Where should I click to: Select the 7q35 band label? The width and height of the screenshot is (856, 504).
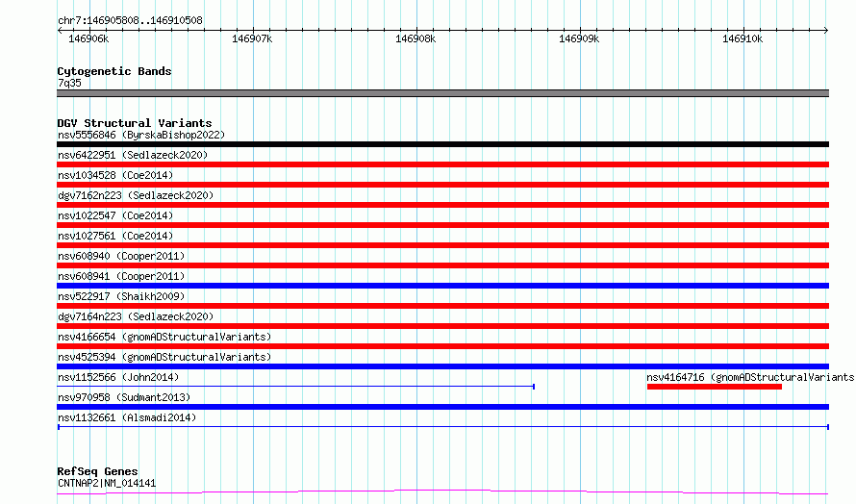pos(69,83)
